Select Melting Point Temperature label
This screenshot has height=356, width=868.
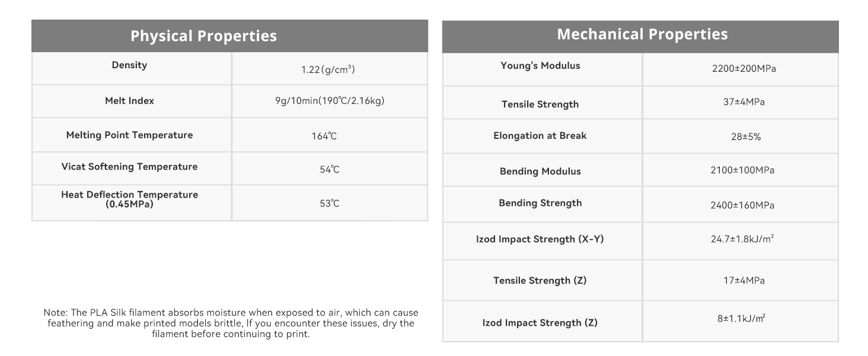tap(129, 135)
